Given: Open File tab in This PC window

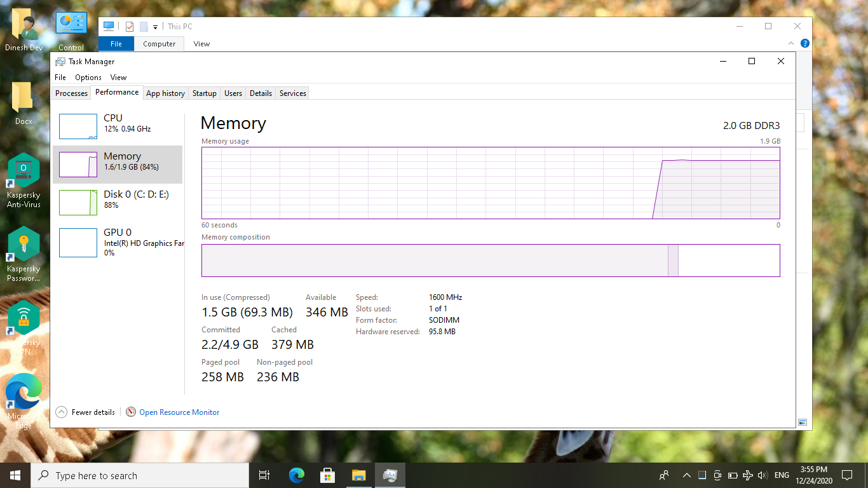Looking at the screenshot, I should point(116,44).
